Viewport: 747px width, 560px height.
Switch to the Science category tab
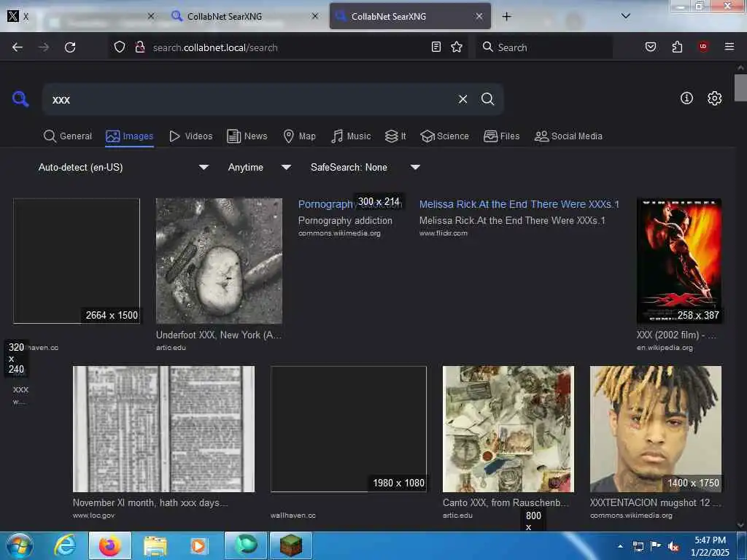(445, 136)
